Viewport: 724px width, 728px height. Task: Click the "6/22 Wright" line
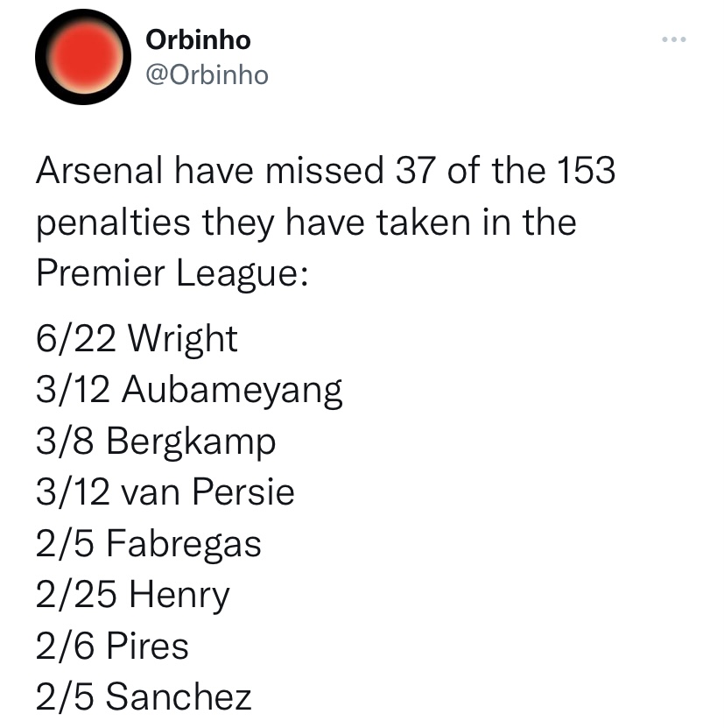coord(137,338)
